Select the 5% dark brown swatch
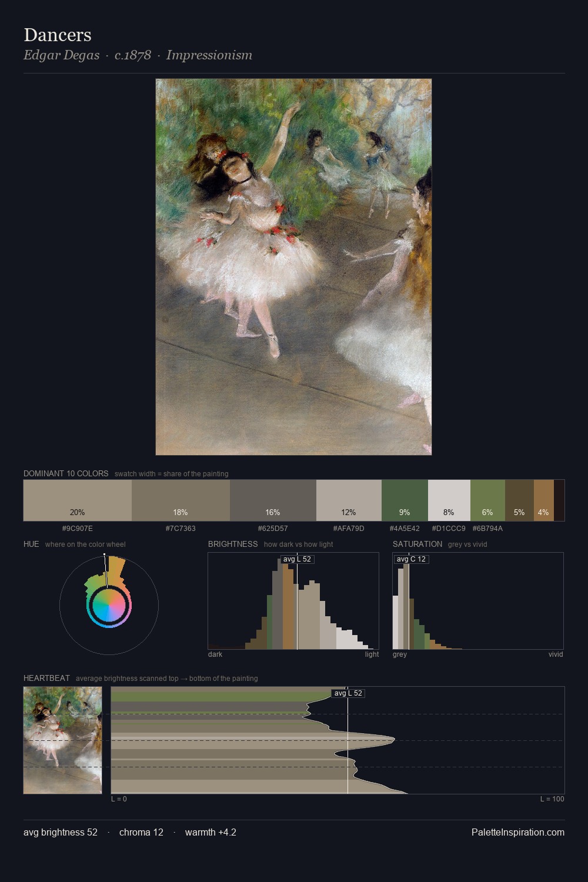 tap(519, 500)
